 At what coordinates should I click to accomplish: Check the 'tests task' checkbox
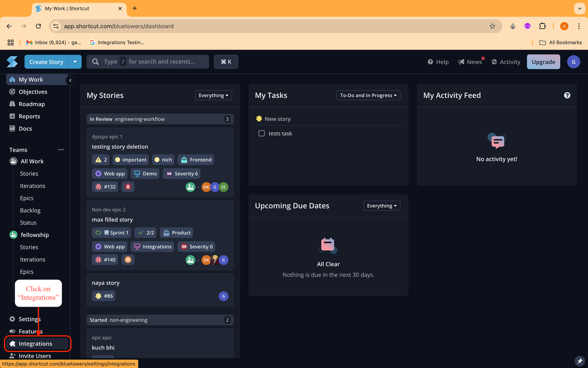click(262, 133)
